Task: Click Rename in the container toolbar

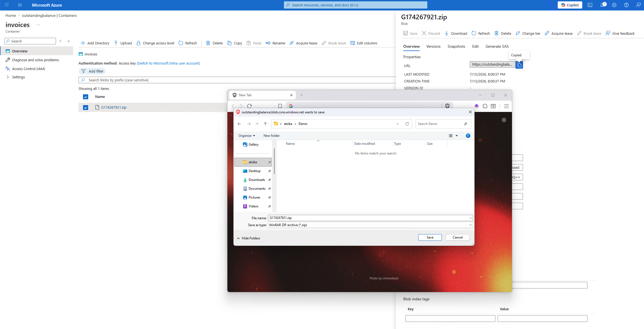Action: pos(275,43)
